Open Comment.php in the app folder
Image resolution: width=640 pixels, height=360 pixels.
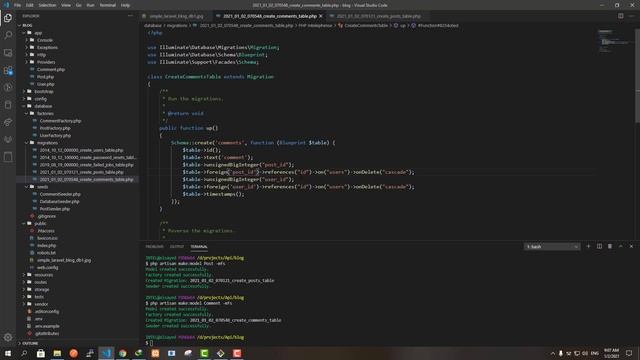(x=51, y=69)
